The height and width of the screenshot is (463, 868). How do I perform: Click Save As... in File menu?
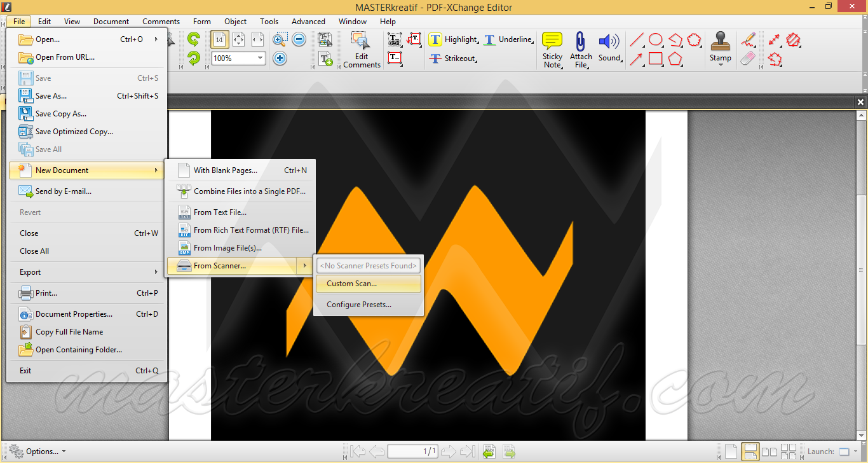(x=86, y=96)
